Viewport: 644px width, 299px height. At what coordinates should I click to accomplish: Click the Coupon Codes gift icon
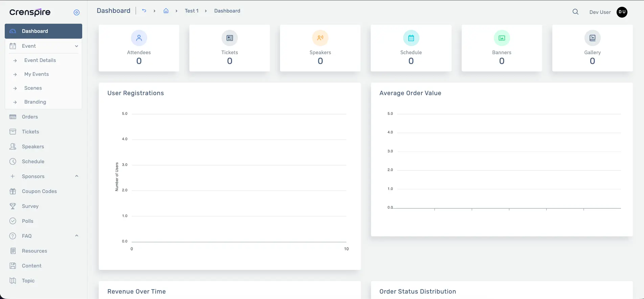(13, 191)
